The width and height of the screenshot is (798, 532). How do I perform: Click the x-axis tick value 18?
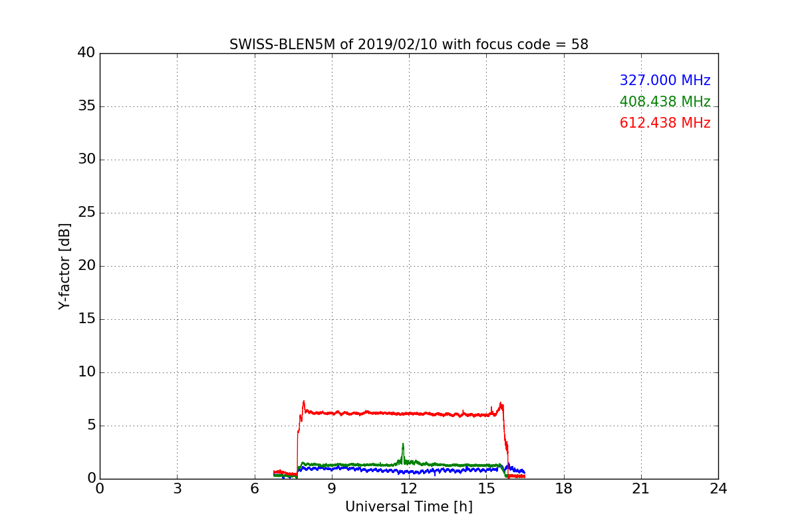tap(564, 489)
